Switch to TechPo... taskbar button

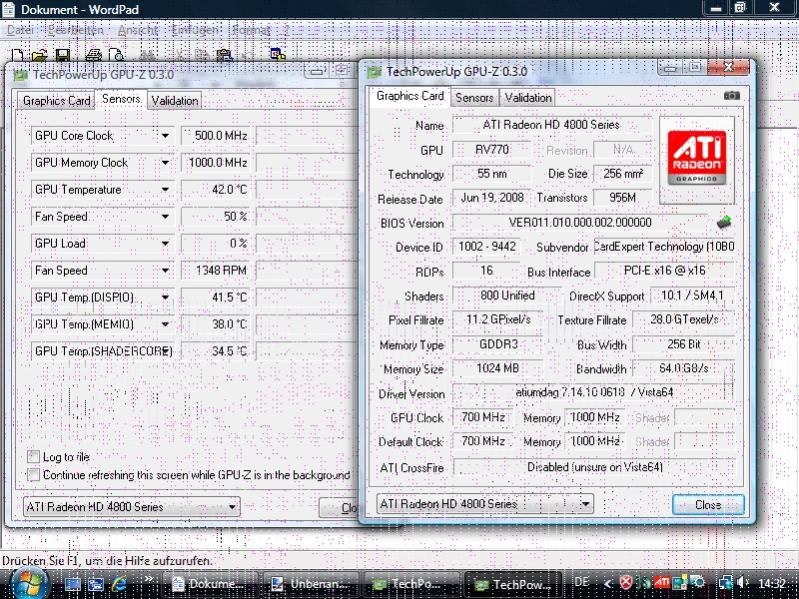click(x=411, y=584)
